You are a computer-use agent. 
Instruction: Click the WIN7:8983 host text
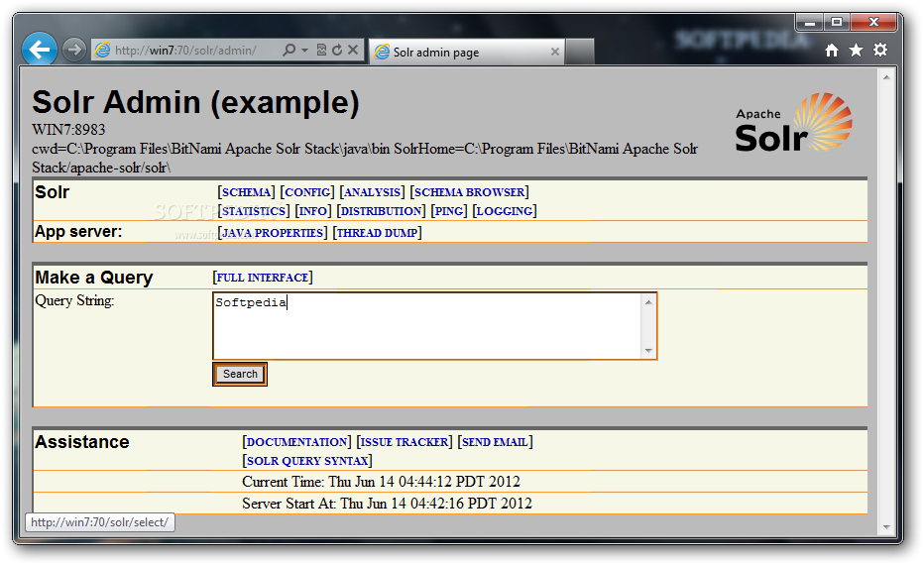(68, 130)
